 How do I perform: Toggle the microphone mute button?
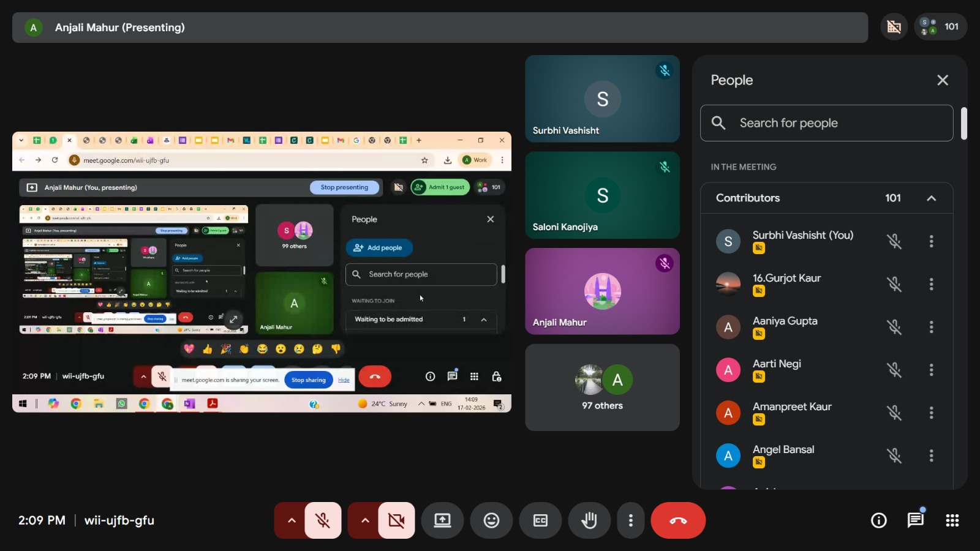click(x=323, y=520)
